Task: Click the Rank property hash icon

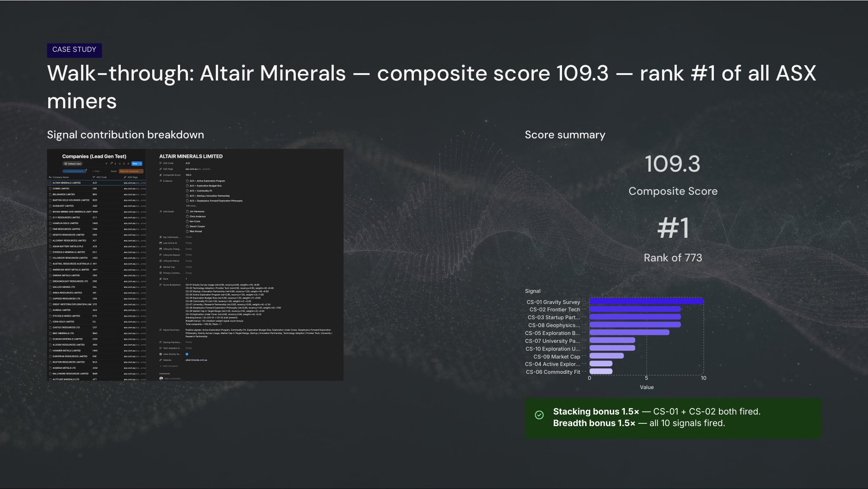Action: coord(161,279)
